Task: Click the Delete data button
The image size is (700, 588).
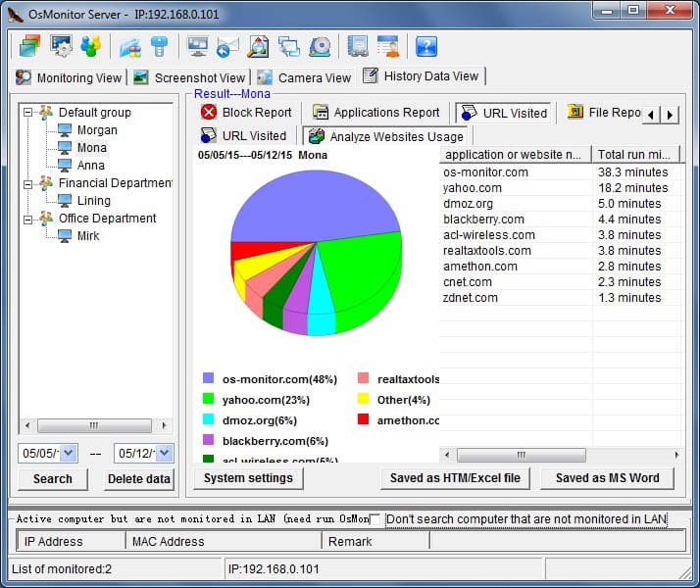Action: tap(139, 478)
